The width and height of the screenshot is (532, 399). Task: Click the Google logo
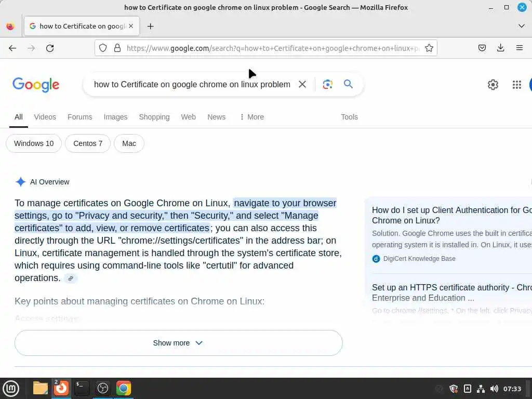point(36,85)
